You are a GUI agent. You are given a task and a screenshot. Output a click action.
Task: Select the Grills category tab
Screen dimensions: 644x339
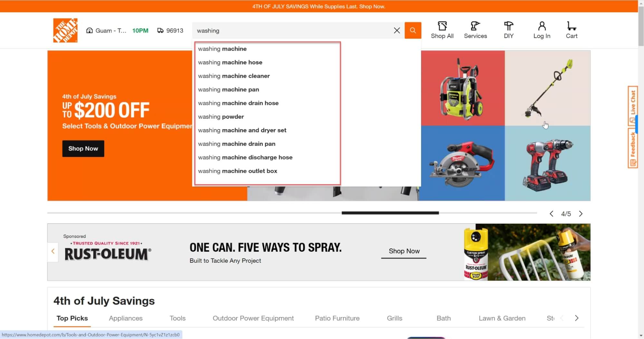click(x=394, y=318)
